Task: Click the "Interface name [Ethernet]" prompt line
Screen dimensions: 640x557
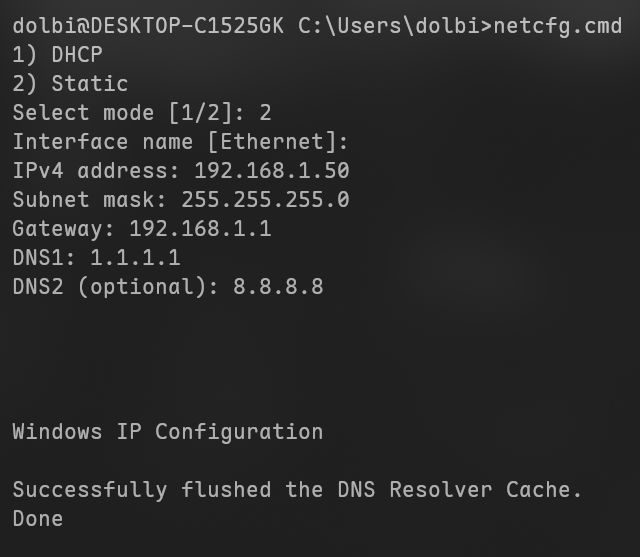Action: [180, 142]
